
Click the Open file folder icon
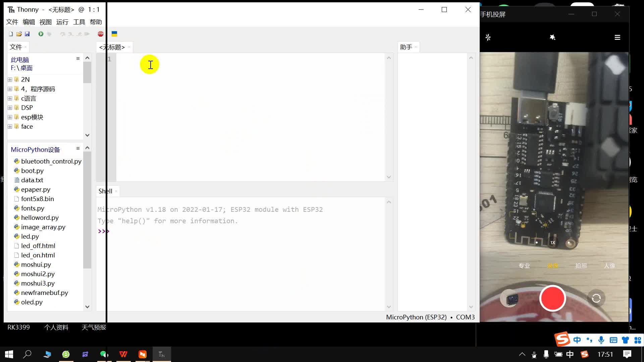(x=19, y=34)
